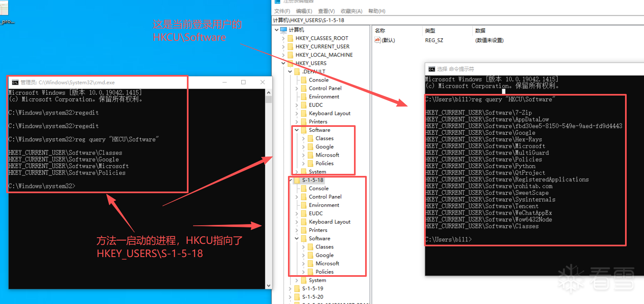Click the Environment folder icon under .DEFAULT
This screenshot has width=644, height=304.
(x=304, y=97)
